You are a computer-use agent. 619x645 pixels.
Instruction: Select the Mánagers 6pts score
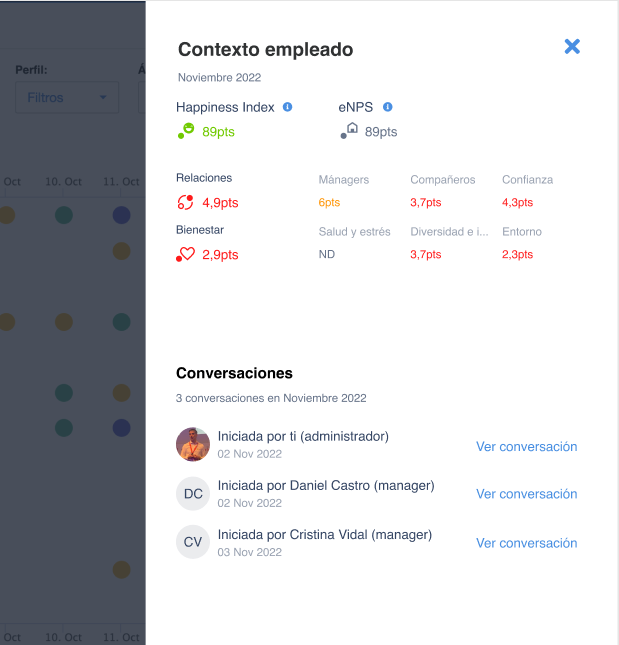(330, 202)
